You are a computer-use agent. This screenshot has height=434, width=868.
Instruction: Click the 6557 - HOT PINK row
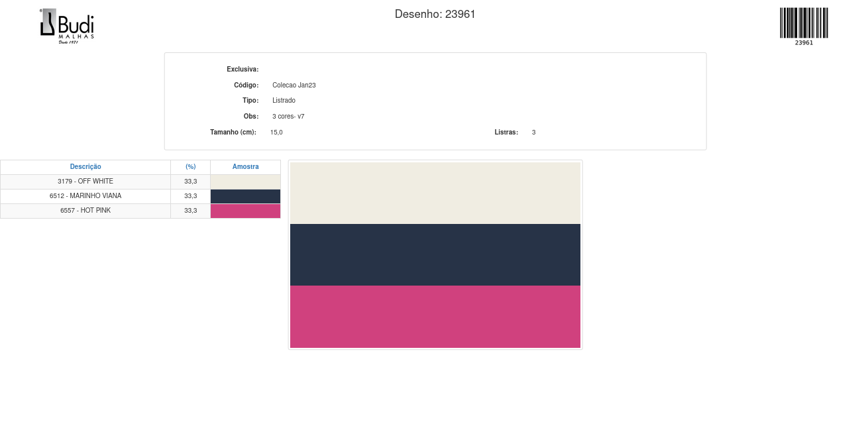[85, 211]
